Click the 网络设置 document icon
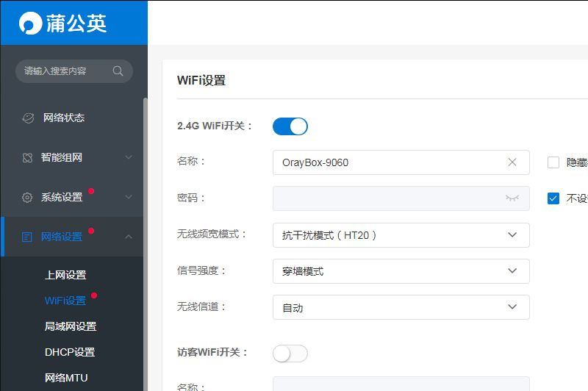This screenshot has width=588, height=391. point(27,237)
